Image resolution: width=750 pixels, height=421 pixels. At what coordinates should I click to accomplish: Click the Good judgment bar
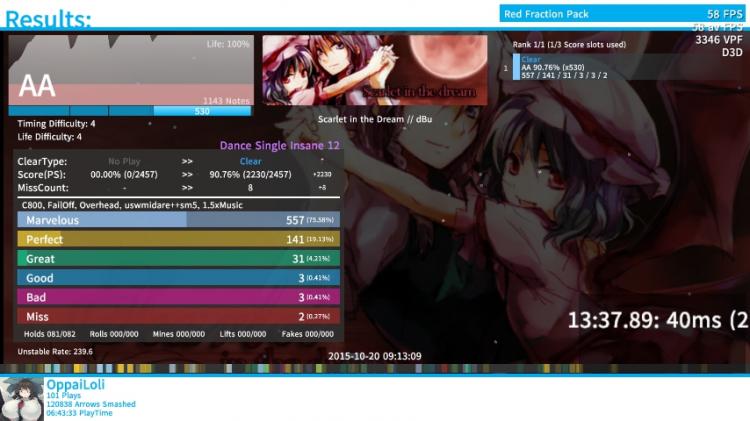coord(178,278)
